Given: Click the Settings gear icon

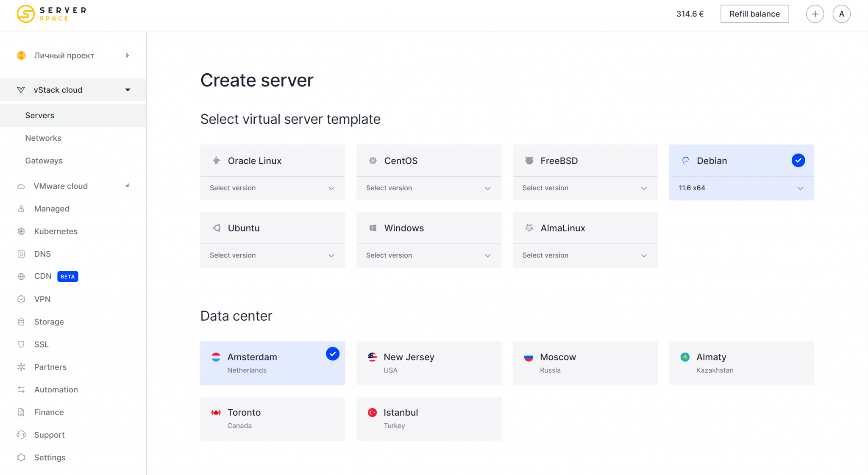Looking at the screenshot, I should click(21, 457).
